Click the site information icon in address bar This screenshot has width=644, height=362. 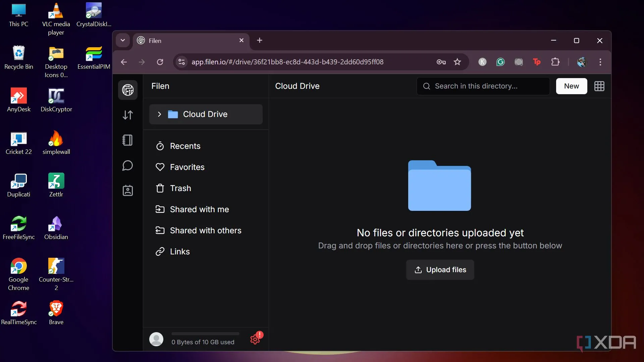pyautogui.click(x=182, y=62)
